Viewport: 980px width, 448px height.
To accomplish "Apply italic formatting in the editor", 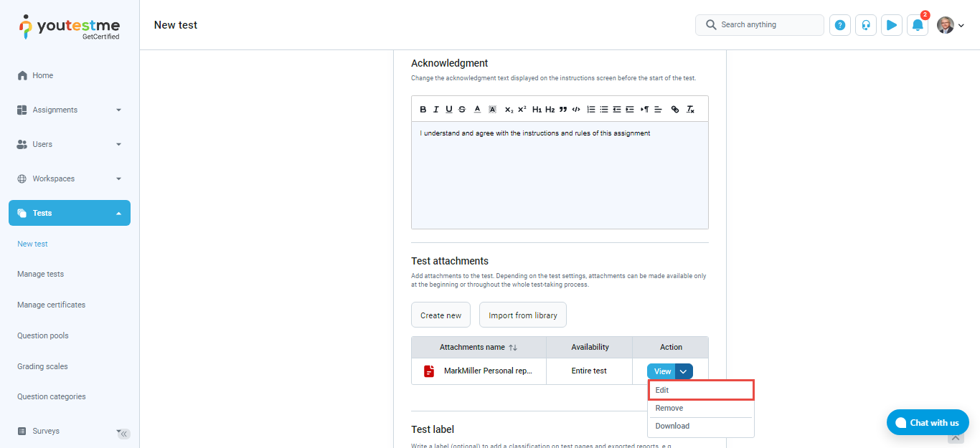I will coord(436,110).
